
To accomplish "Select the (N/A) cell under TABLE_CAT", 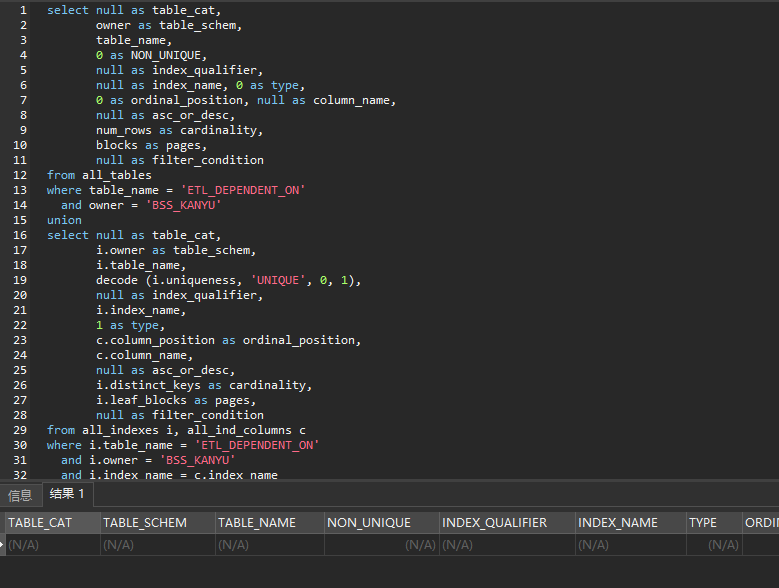I will coord(53,545).
